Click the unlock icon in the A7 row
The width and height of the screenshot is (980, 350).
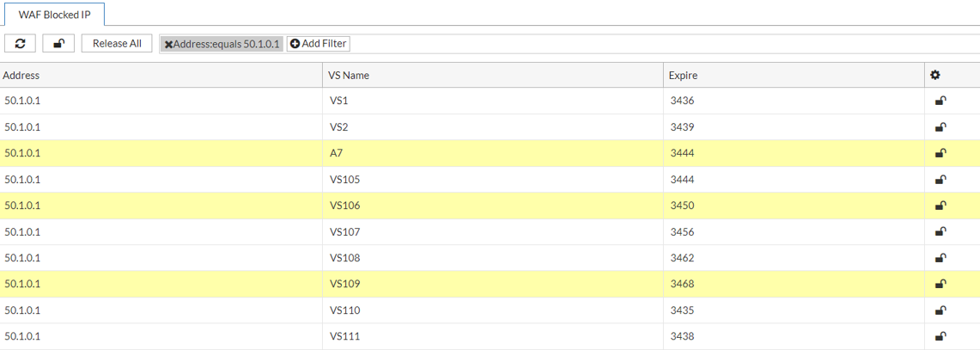click(940, 153)
